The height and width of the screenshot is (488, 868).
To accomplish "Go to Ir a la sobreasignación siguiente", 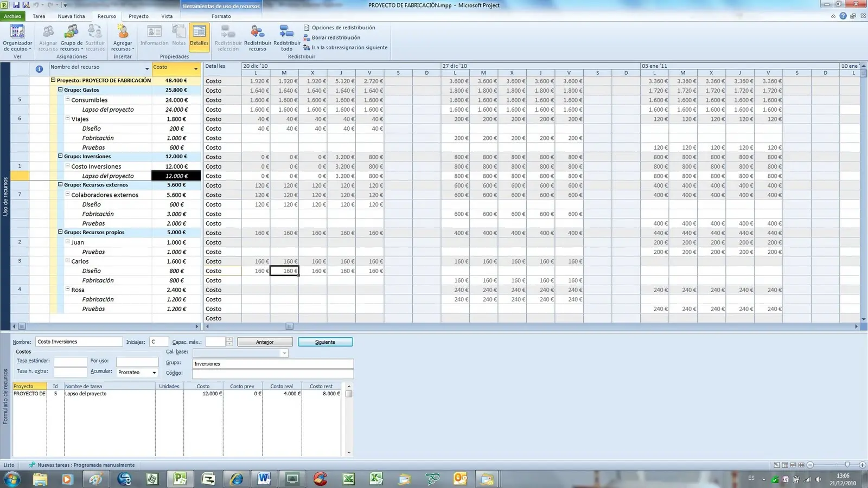I will pos(346,48).
